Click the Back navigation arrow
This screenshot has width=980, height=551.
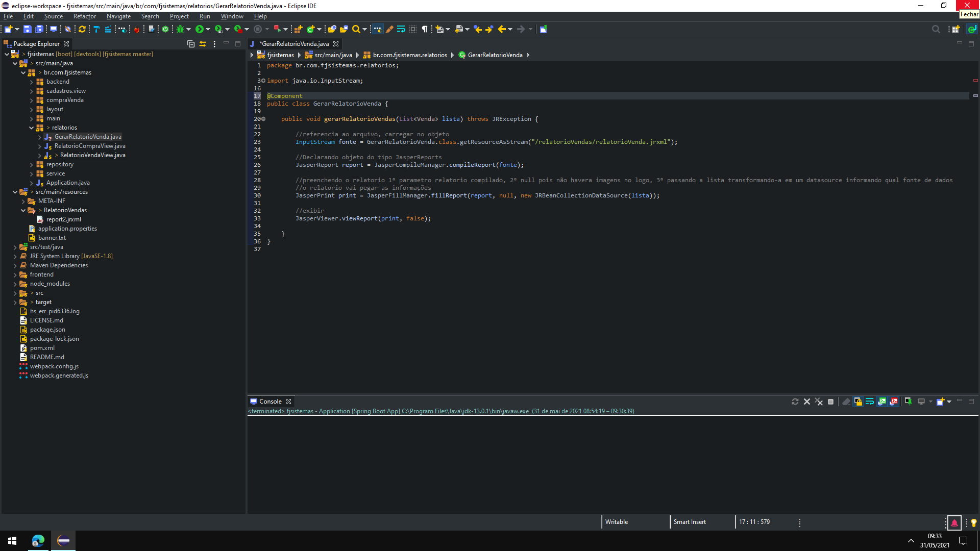[502, 30]
